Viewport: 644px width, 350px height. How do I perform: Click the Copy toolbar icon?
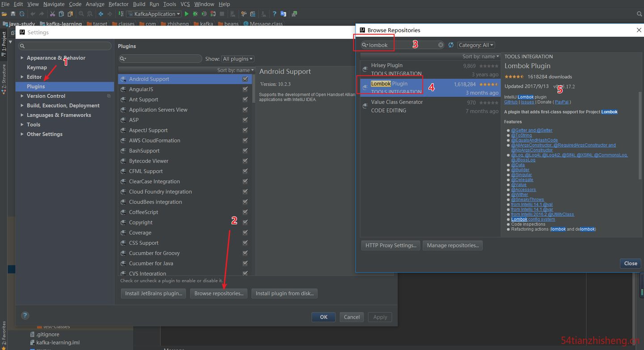coord(61,14)
